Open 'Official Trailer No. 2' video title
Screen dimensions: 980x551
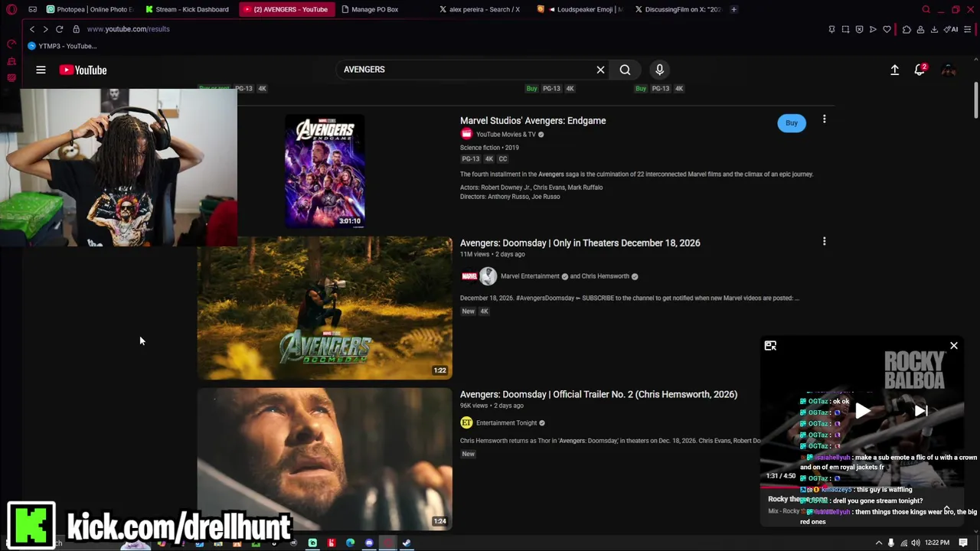pyautogui.click(x=599, y=394)
